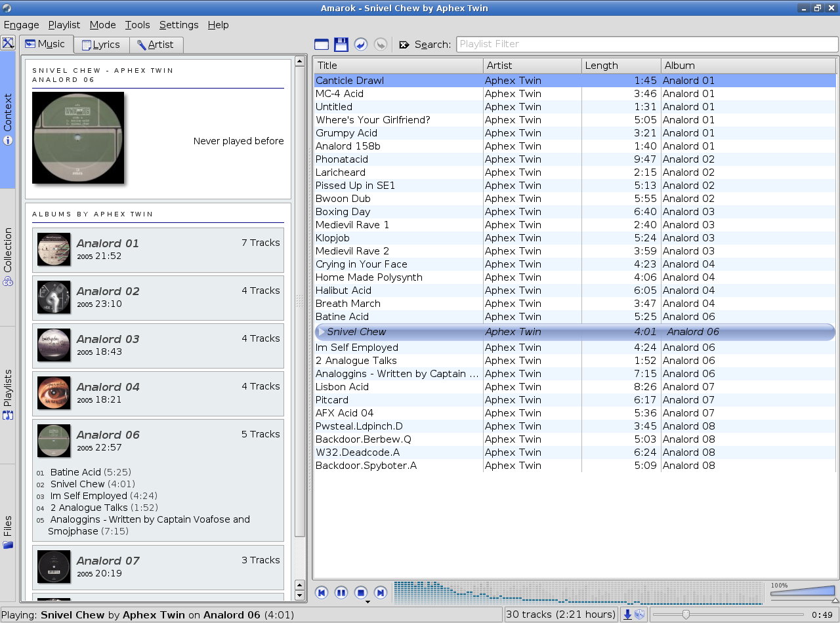Open the small arrow menu under the stop button
The height and width of the screenshot is (623, 840).
[367, 602]
